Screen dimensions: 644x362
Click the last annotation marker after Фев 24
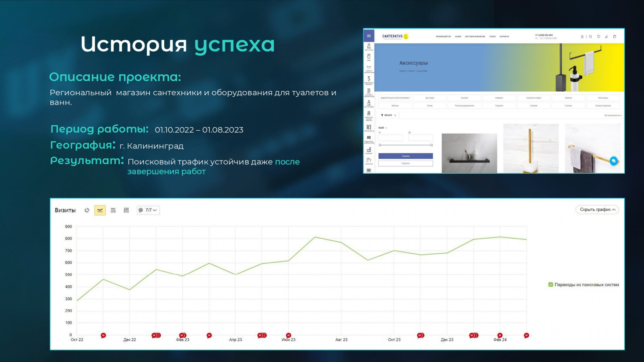coord(526,335)
